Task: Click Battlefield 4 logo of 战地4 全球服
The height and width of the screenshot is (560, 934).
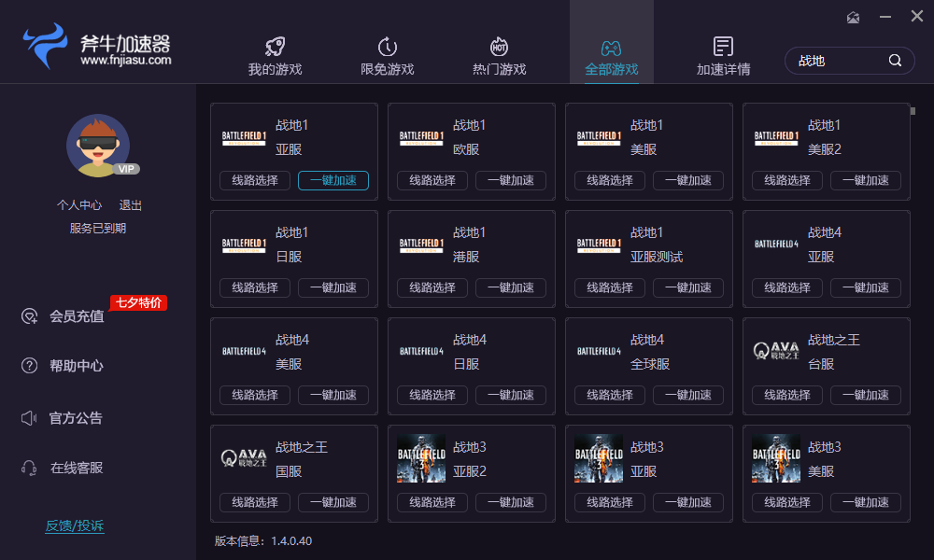Action: point(599,351)
